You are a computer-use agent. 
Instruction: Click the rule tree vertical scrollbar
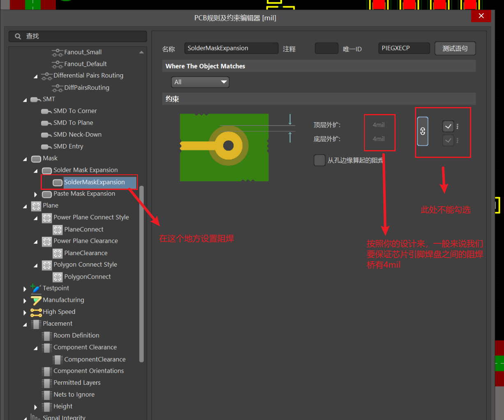[142, 274]
